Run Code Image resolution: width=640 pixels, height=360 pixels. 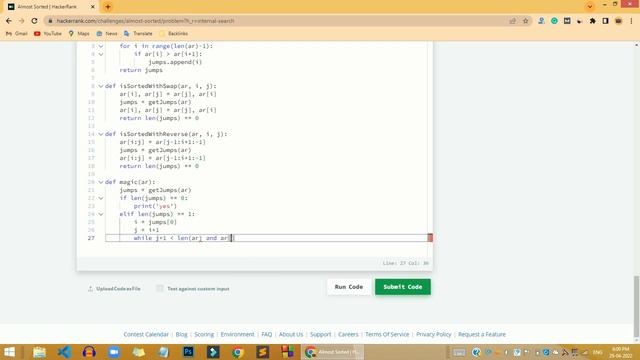(x=349, y=287)
